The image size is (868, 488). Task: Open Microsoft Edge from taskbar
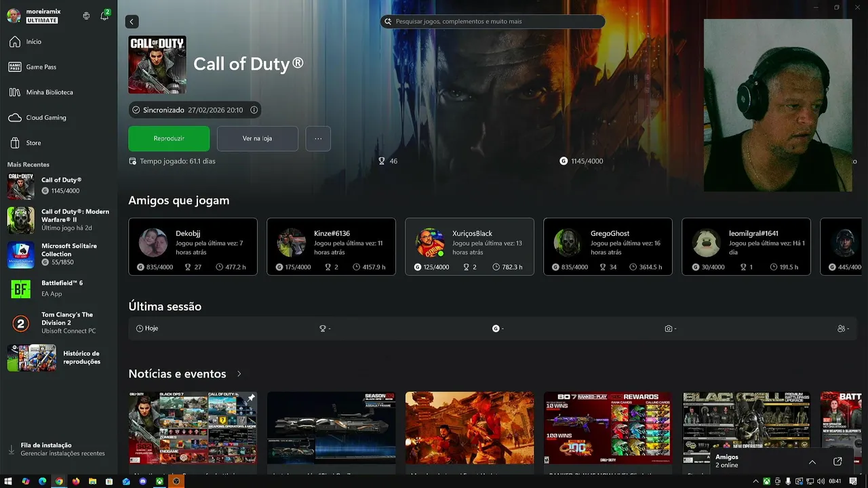(42, 481)
